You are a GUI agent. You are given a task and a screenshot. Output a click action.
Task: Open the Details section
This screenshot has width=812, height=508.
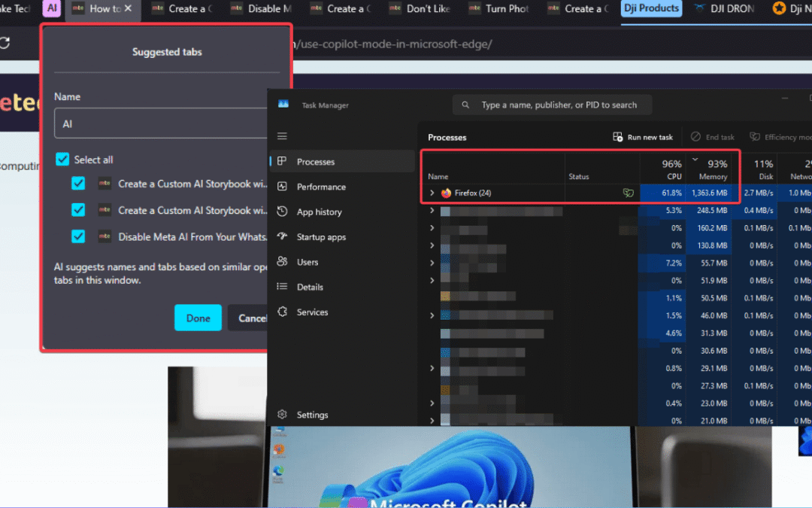click(310, 287)
